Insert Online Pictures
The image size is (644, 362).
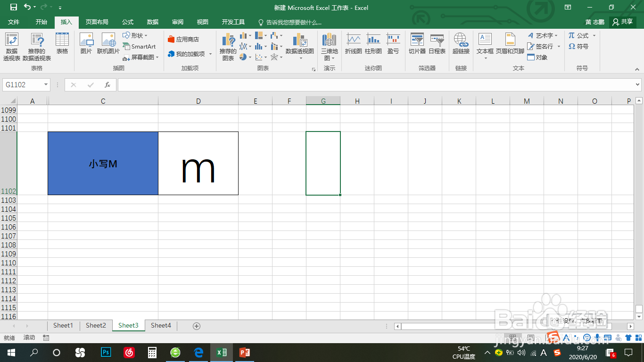[x=108, y=43]
